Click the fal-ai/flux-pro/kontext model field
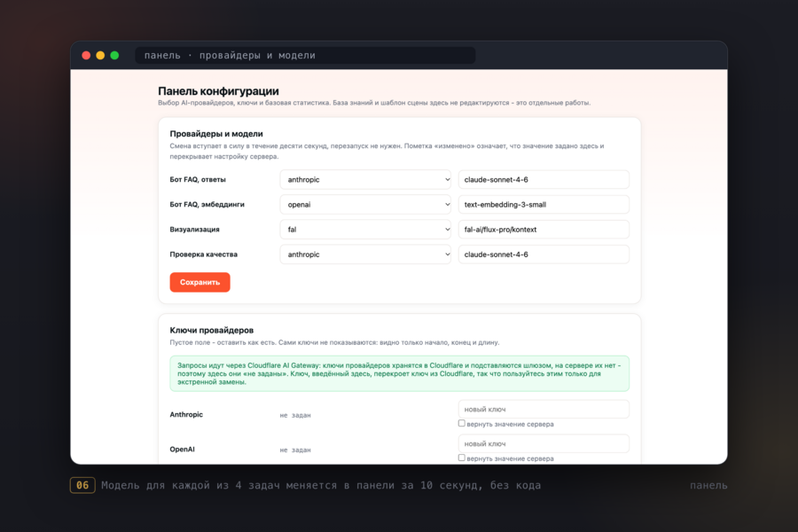Screen dimensions: 798x532 (x=544, y=230)
